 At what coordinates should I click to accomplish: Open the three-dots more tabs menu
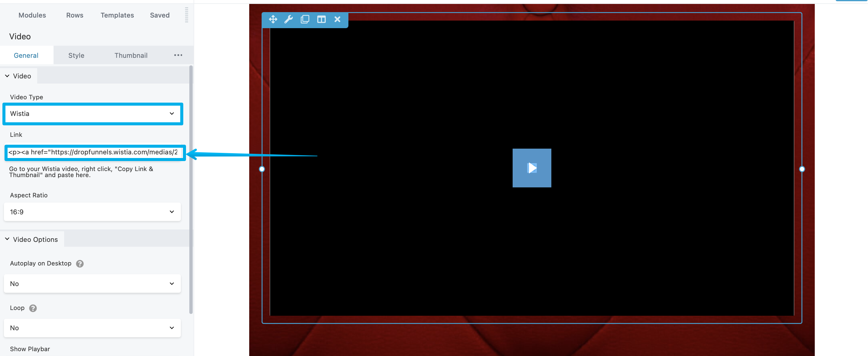point(178,55)
